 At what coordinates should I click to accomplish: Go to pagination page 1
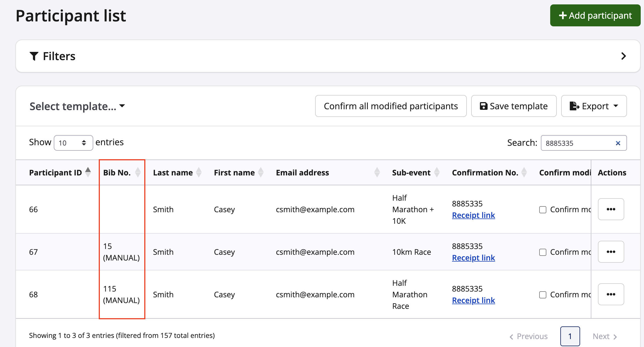(x=570, y=336)
